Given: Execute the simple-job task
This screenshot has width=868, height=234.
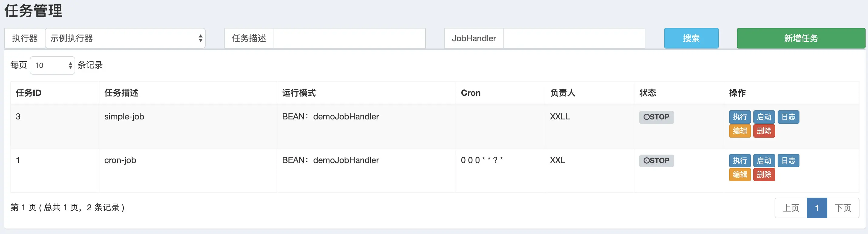Looking at the screenshot, I should (x=740, y=117).
